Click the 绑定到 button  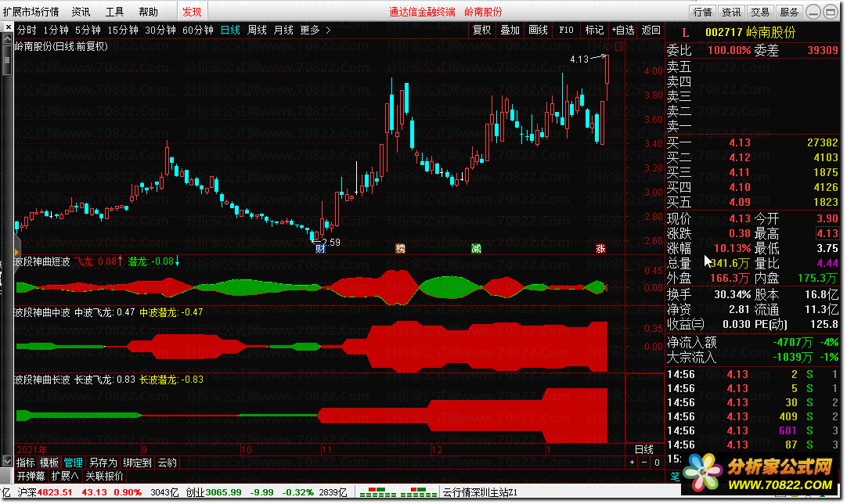pos(137,463)
